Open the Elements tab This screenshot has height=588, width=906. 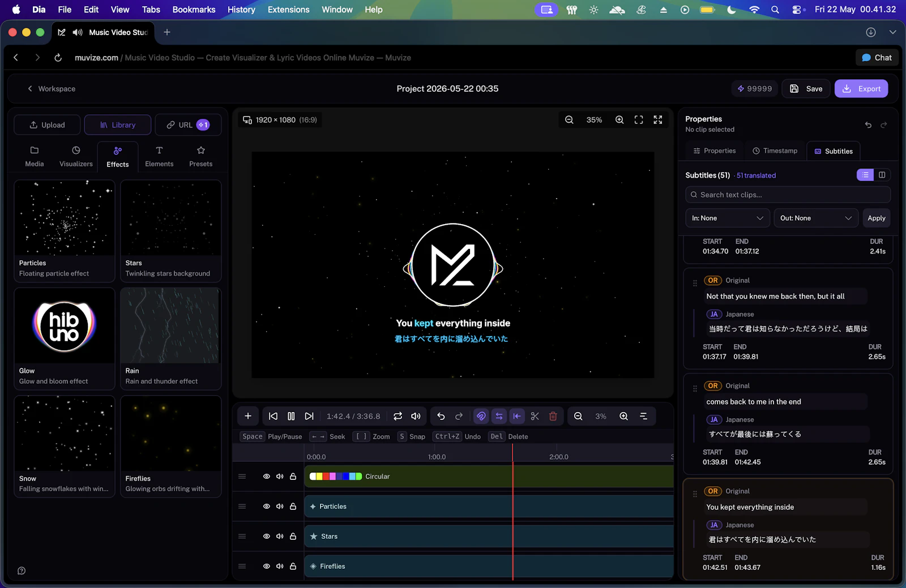pos(159,156)
